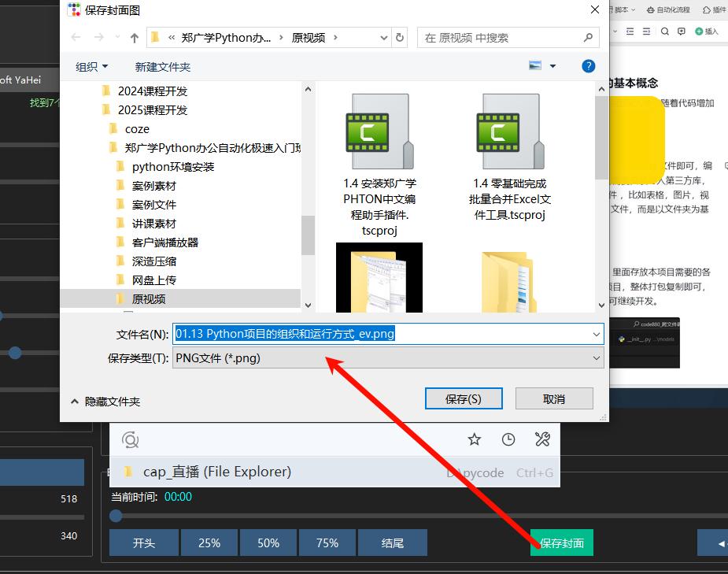Click 新建文件夹 in the toolbar
The width and height of the screenshot is (728, 574).
(x=163, y=67)
